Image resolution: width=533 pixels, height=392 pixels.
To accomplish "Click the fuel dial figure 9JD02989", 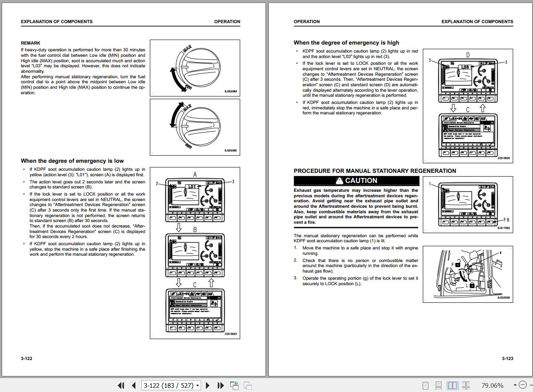I will tap(195, 68).
